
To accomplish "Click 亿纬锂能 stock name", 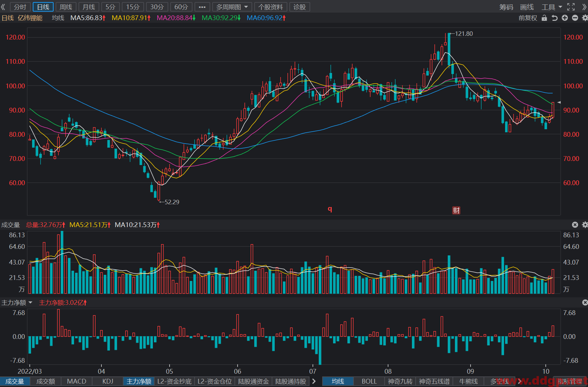I will [30, 18].
